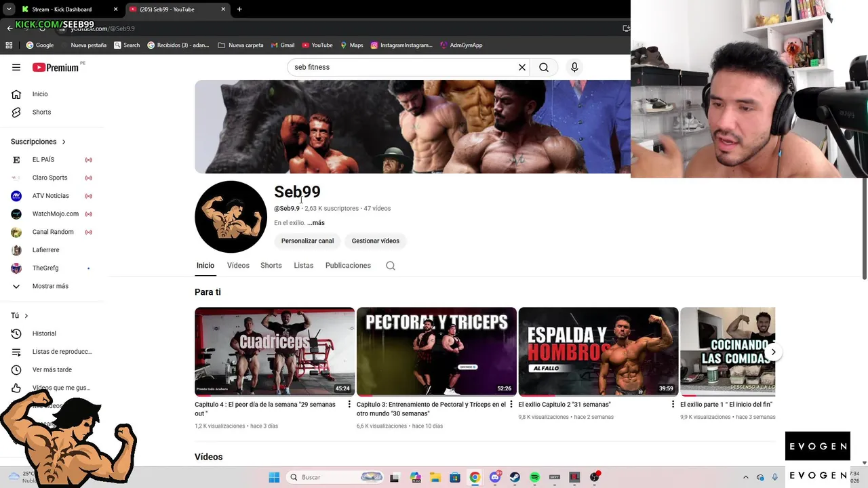
Task: Click the page vertical scrollbar
Action: (865, 227)
